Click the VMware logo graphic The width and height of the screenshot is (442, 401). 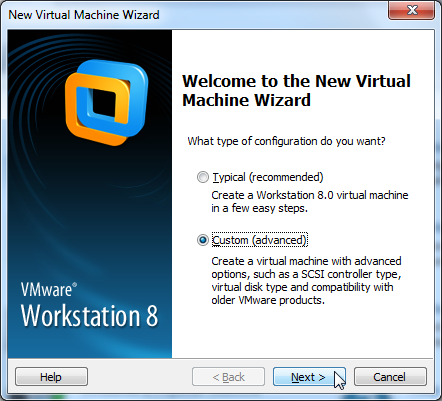pyautogui.click(x=107, y=102)
